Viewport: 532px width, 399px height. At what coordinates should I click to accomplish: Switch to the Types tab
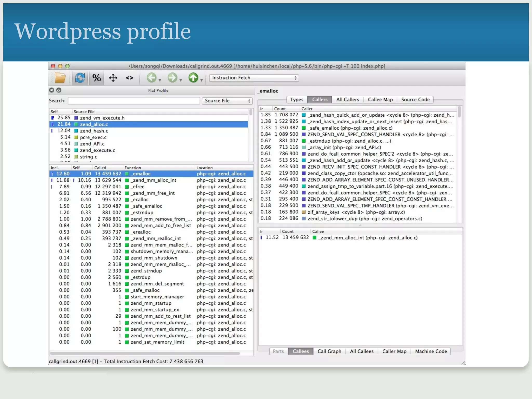point(297,99)
